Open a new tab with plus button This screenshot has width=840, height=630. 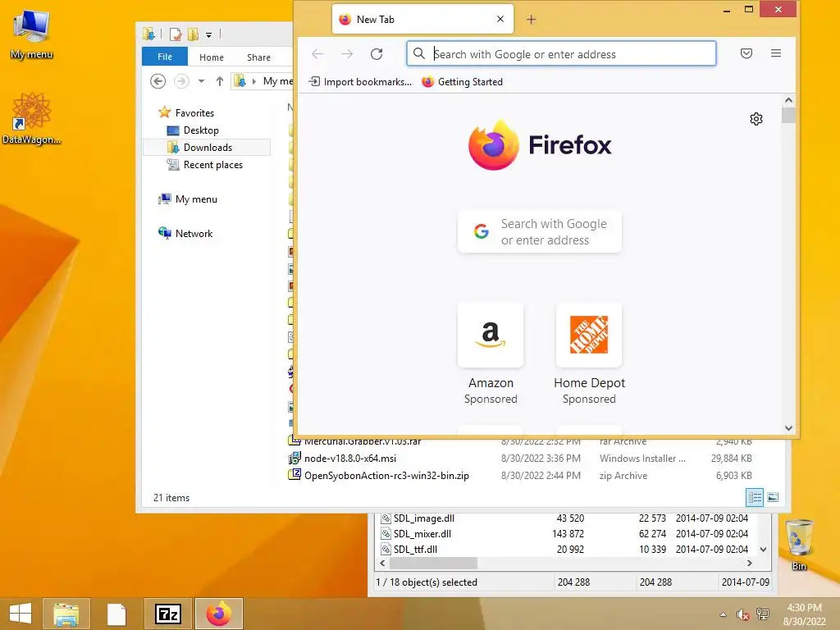(531, 20)
